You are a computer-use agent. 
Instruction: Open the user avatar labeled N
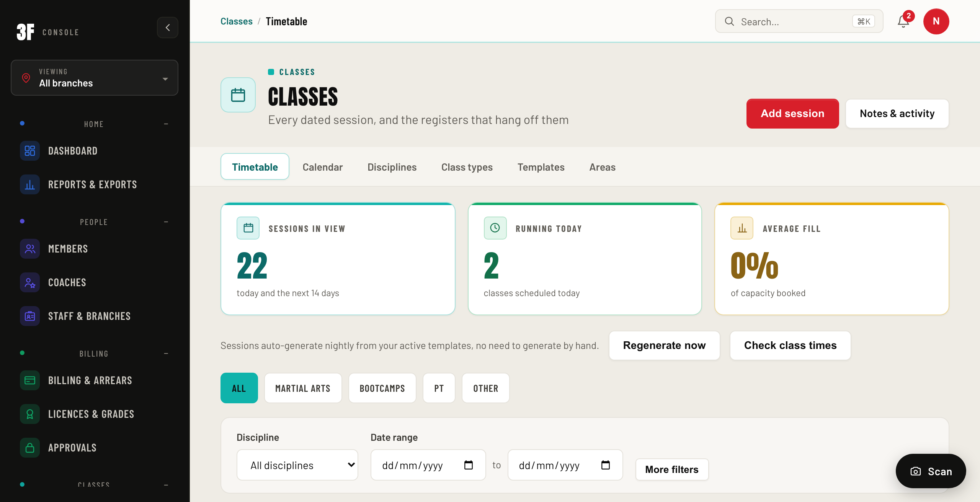[936, 21]
